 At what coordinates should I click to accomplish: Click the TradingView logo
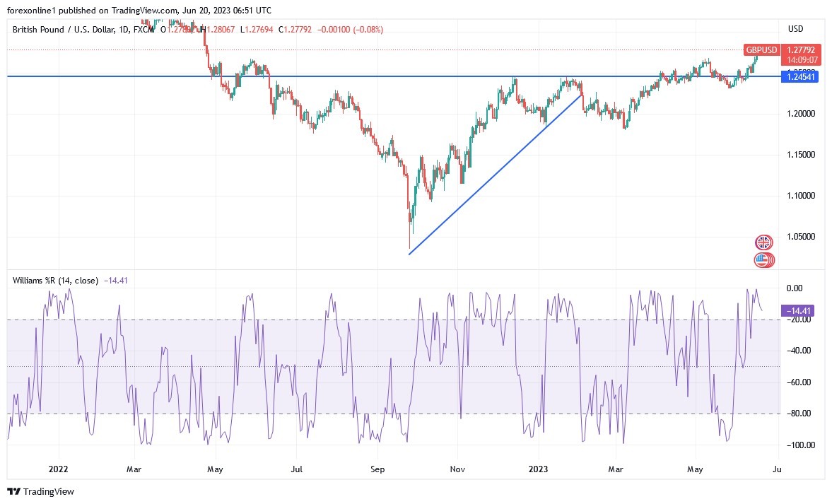(x=41, y=491)
